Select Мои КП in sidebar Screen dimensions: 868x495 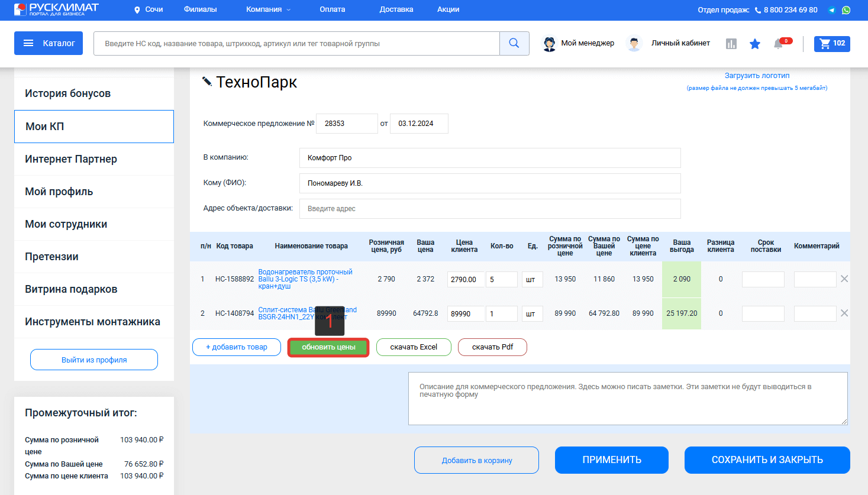click(94, 127)
